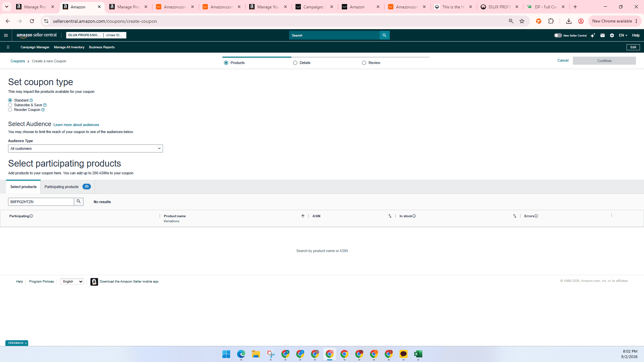Viewport: 644px width, 362px height.
Task: Click the In stock info icon
Action: pyautogui.click(x=414, y=216)
